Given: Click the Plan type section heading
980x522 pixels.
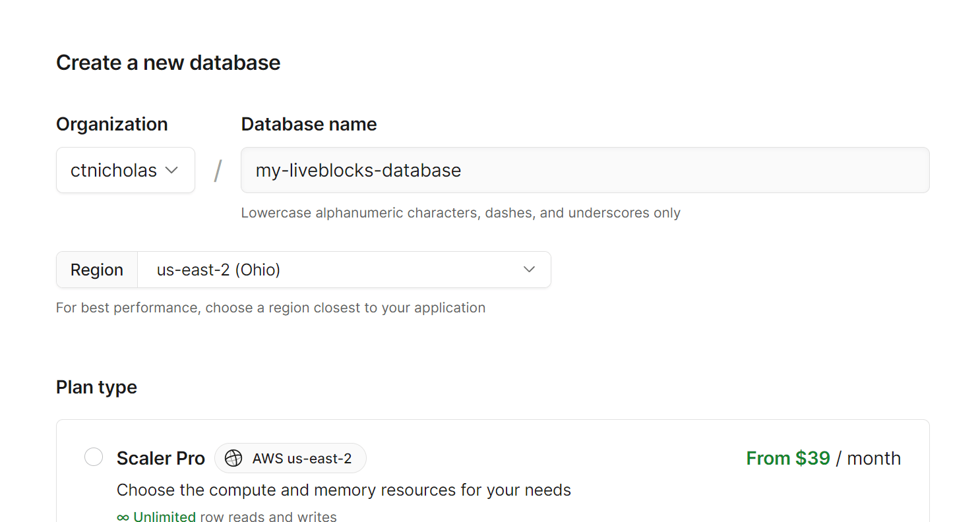Looking at the screenshot, I should click(x=96, y=387).
